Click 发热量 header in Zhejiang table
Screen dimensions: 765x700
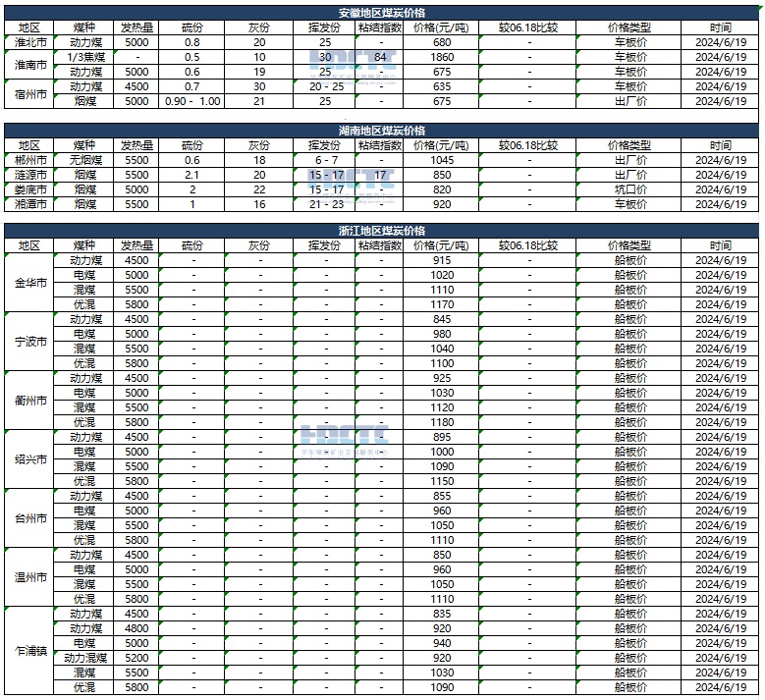[137, 245]
